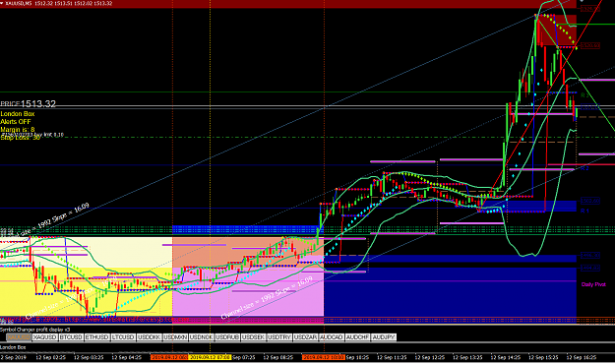Image resolution: width=615 pixels, height=364 pixels.
Task: Switch chart to USDMXN symbol
Action: coord(175,337)
